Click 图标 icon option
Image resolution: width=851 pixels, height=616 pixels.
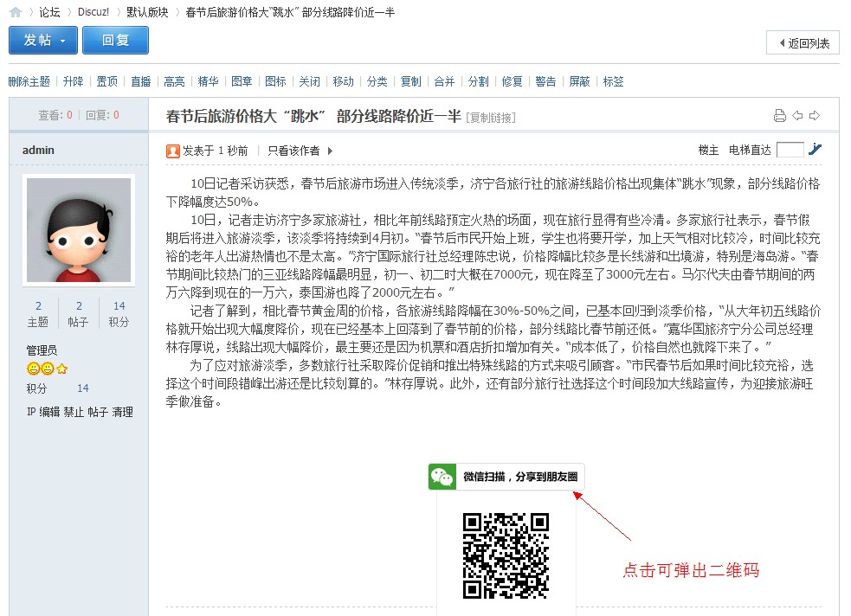[x=275, y=82]
